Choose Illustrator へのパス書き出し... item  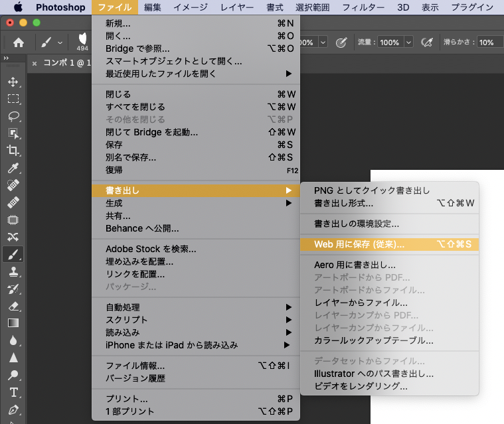click(390, 374)
